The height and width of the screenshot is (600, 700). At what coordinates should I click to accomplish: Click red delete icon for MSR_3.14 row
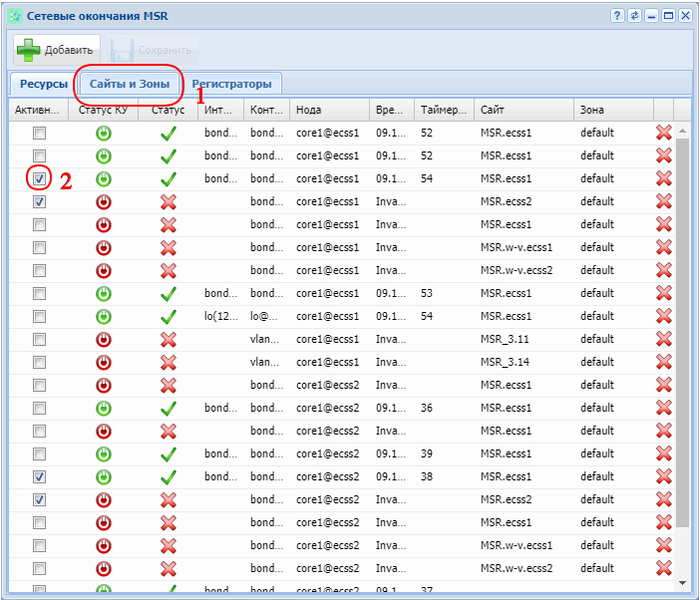pos(663,362)
